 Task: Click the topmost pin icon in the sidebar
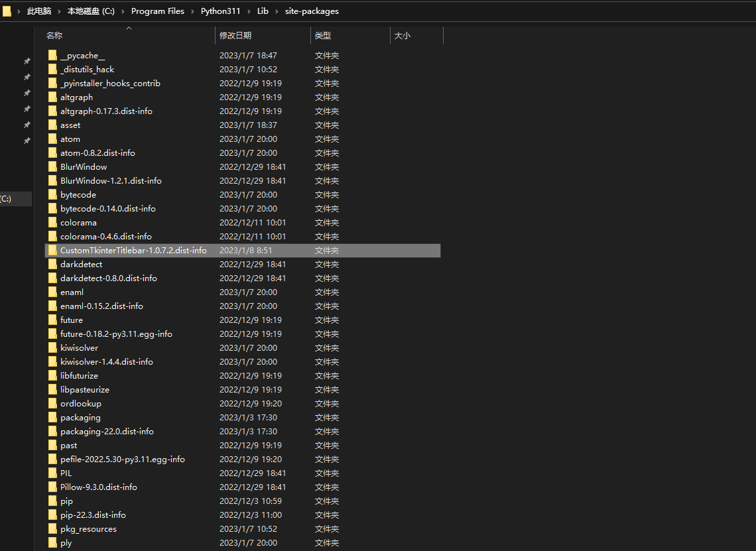coord(27,60)
